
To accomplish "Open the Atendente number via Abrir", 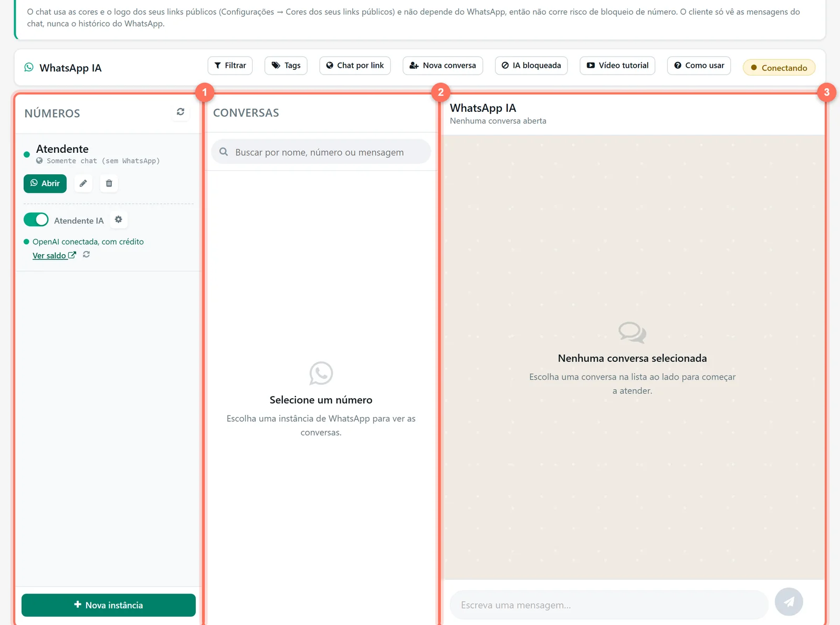I will [45, 183].
